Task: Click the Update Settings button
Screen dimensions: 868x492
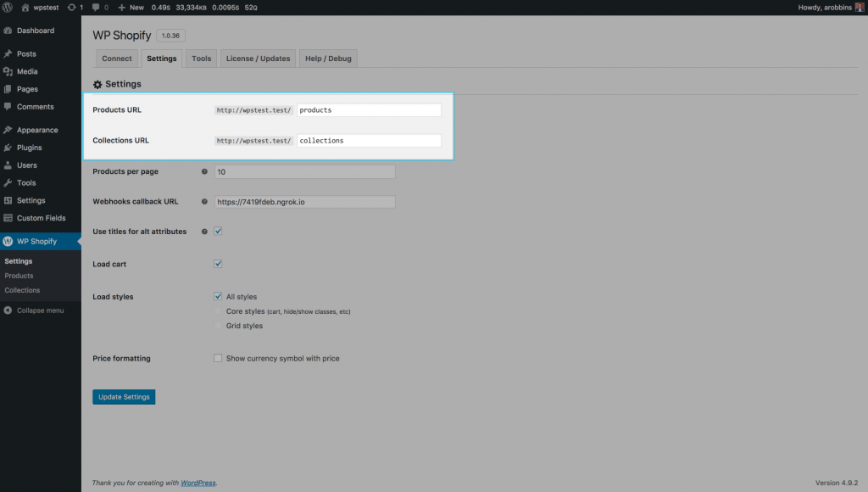Action: click(x=124, y=397)
